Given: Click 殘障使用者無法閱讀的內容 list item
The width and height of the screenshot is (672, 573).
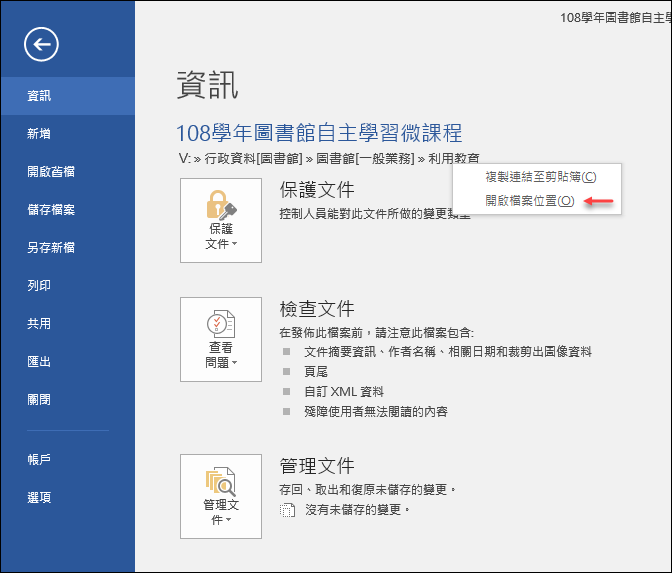Looking at the screenshot, I should [376, 412].
